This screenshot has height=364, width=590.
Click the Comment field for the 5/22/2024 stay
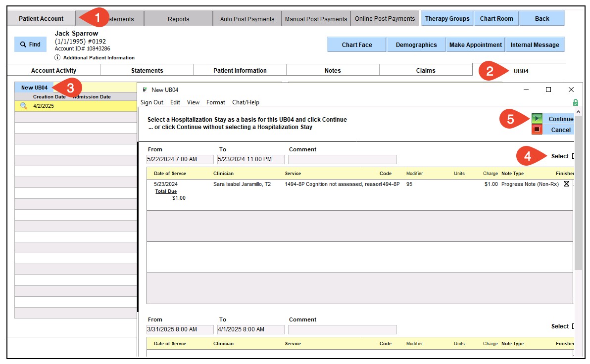[x=342, y=160]
